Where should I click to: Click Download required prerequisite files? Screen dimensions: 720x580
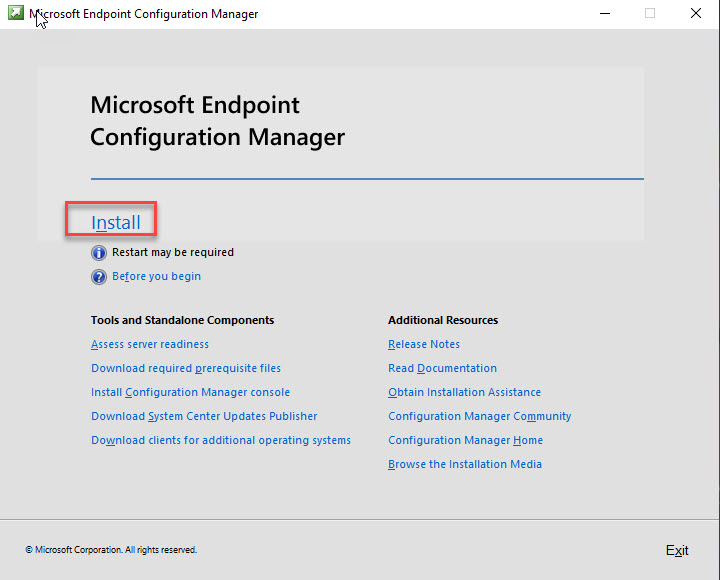[186, 369]
